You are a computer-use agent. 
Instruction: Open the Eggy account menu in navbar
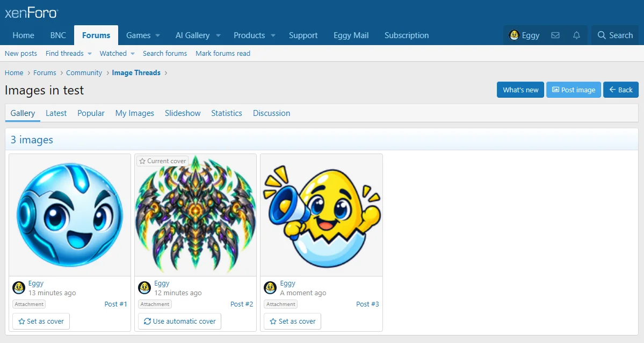524,35
